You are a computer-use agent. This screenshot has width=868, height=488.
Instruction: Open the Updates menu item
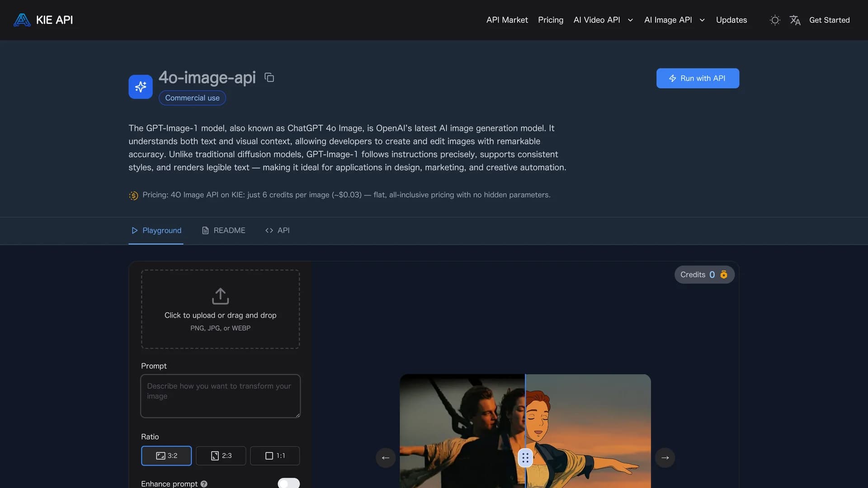[x=731, y=20]
